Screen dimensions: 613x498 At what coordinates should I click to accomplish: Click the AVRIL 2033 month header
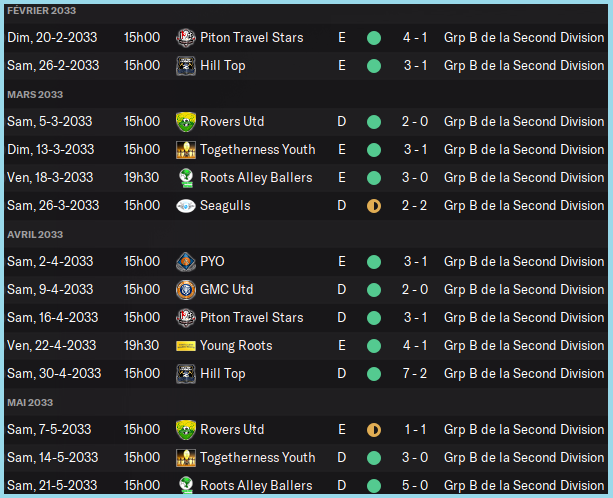coord(35,235)
